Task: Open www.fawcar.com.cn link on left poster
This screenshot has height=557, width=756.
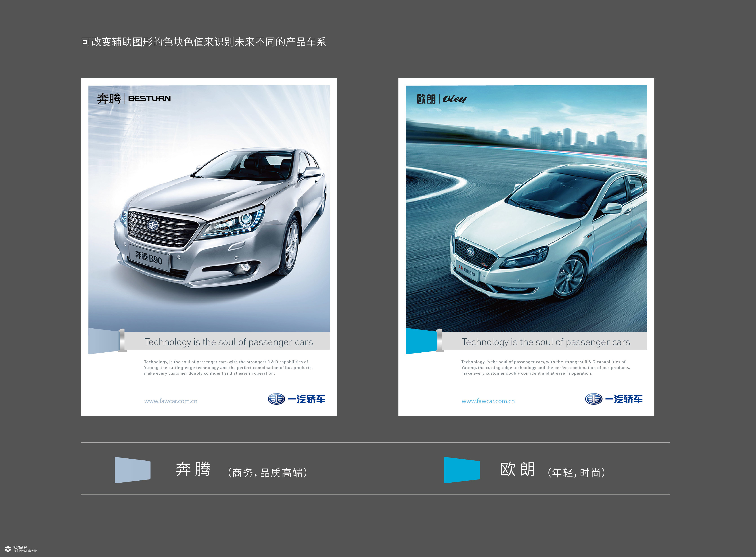Action: [171, 401]
